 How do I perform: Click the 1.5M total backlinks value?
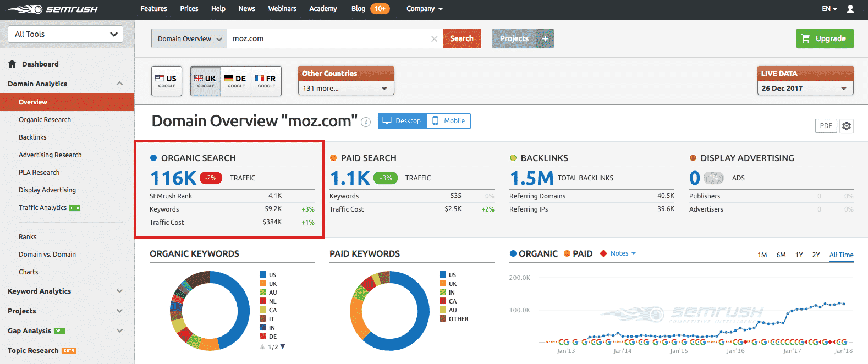pyautogui.click(x=531, y=178)
